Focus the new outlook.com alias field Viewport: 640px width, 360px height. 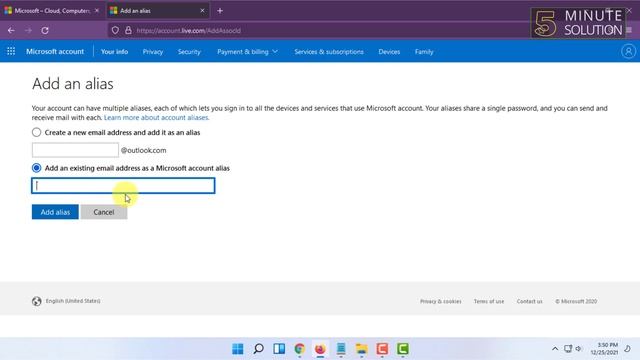point(75,150)
